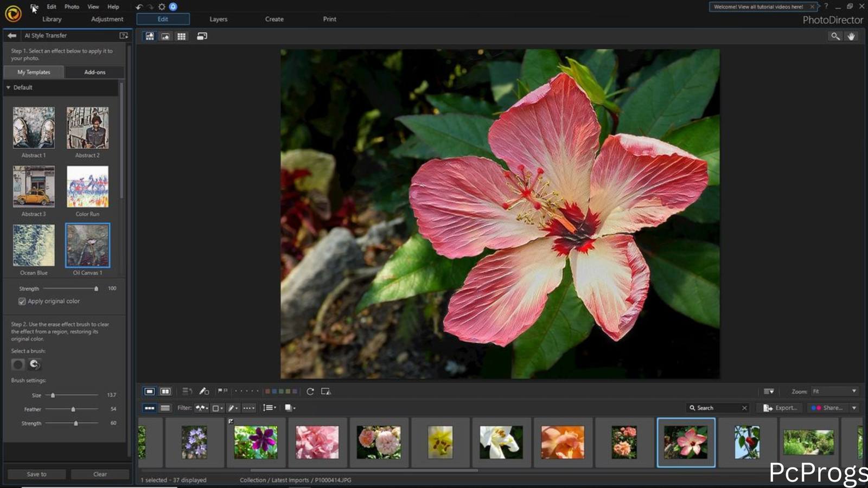Switch to viewer-only mode icon
This screenshot has height=488, width=868.
(165, 36)
